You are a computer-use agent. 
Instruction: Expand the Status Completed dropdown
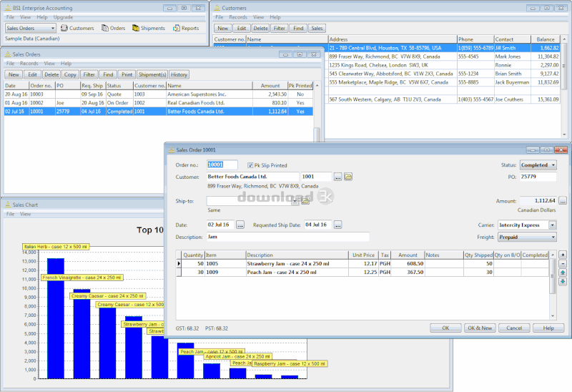pyautogui.click(x=538, y=165)
